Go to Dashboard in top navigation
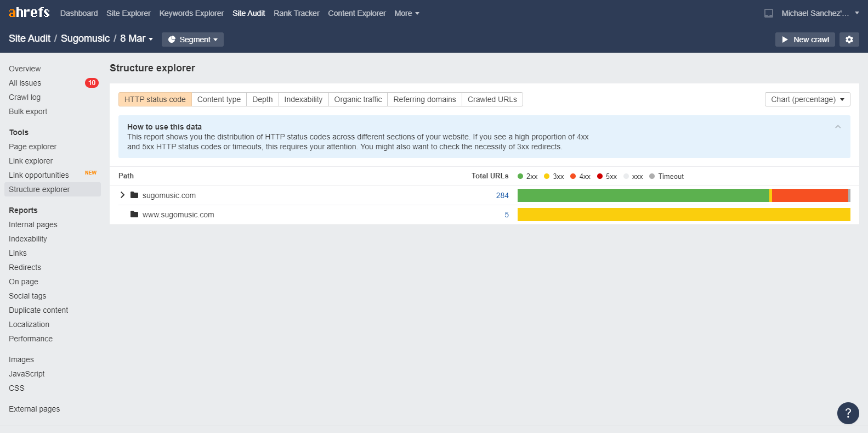868x433 pixels. pyautogui.click(x=79, y=13)
